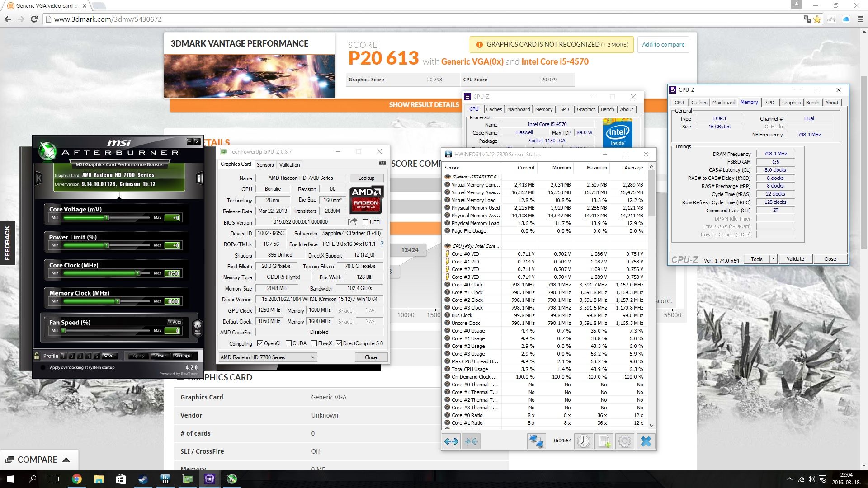Open Task View on the taskbar
868x488 pixels.
(x=54, y=479)
